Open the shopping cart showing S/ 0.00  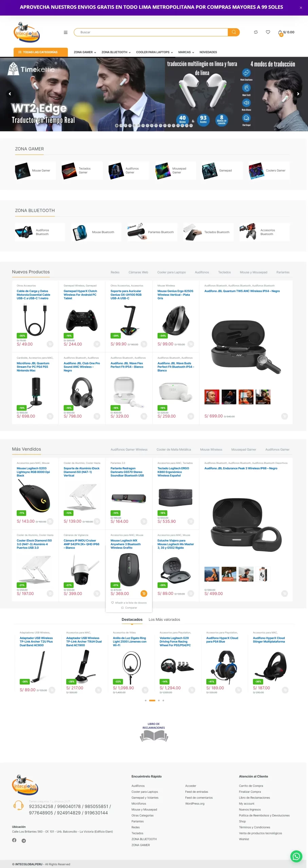pyautogui.click(x=286, y=33)
